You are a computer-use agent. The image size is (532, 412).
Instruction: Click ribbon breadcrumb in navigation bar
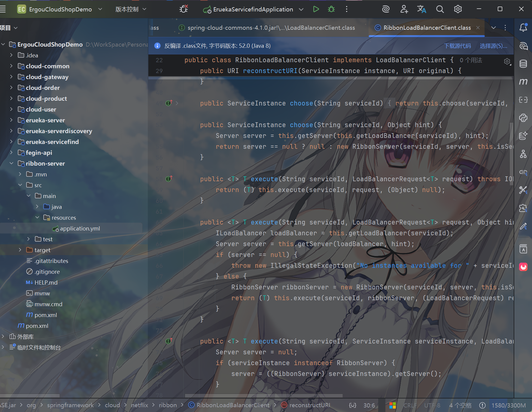(168, 405)
